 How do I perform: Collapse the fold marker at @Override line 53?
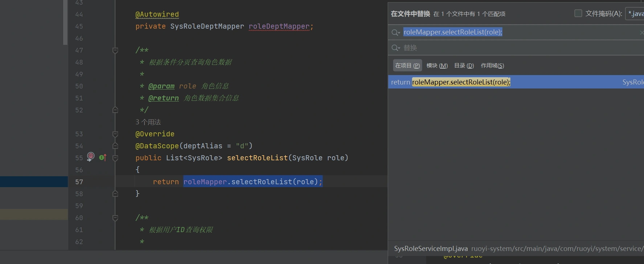click(115, 134)
